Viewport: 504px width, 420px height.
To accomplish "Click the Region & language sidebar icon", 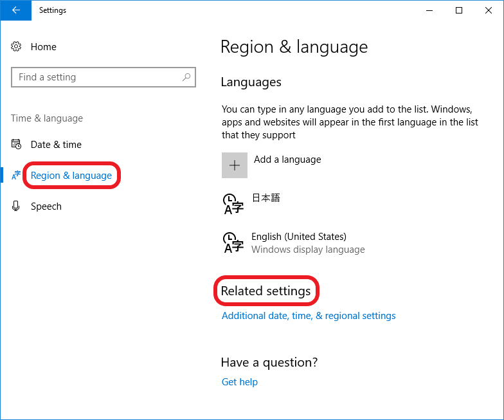I will [x=16, y=175].
